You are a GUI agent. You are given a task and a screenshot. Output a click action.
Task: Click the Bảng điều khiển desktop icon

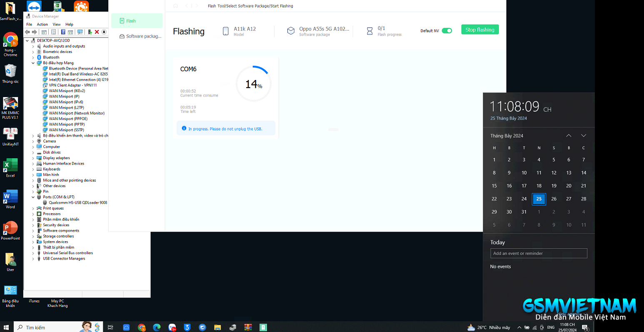pos(10,296)
